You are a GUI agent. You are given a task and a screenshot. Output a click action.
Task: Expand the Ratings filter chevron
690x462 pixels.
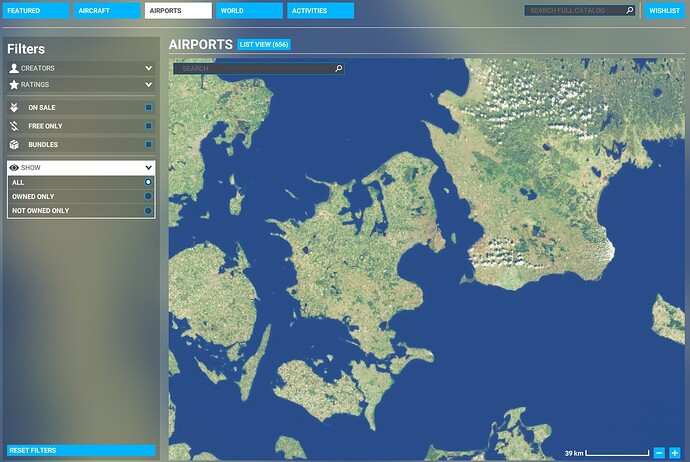(x=148, y=84)
